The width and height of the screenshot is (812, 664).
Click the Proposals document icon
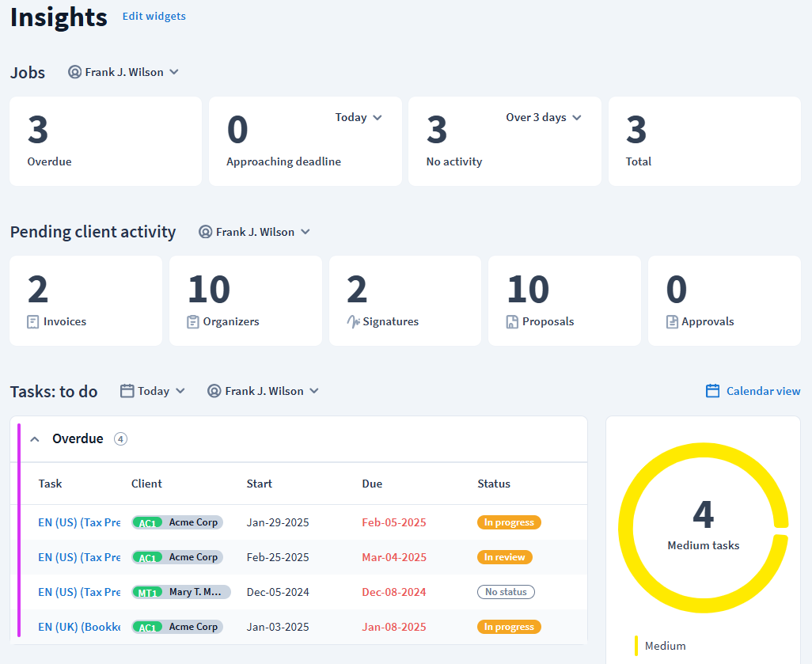tap(512, 322)
